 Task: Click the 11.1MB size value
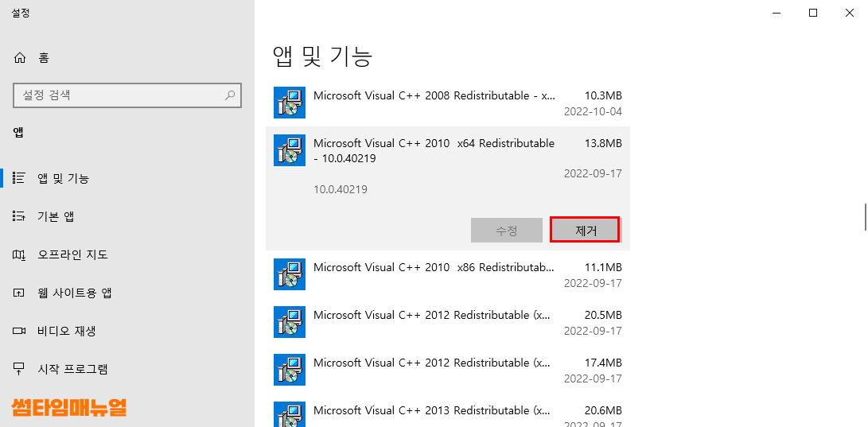[603, 267]
